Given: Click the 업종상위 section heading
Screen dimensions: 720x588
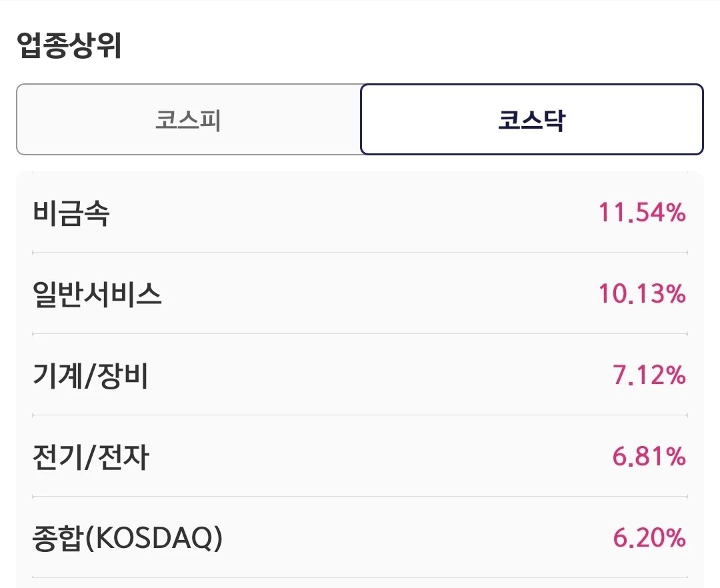Looking at the screenshot, I should click(x=69, y=45).
